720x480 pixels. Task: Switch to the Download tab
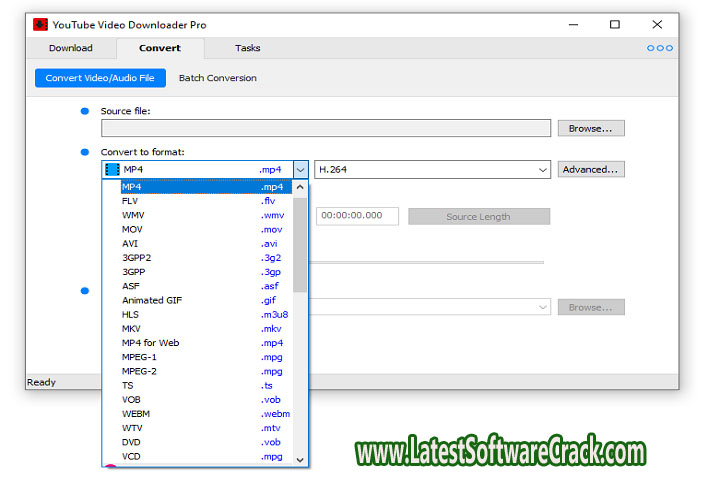click(71, 48)
